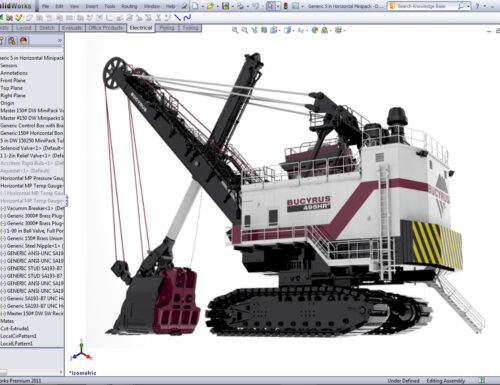Click the New document icon
The height and width of the screenshot is (385, 500).
[x=195, y=6]
